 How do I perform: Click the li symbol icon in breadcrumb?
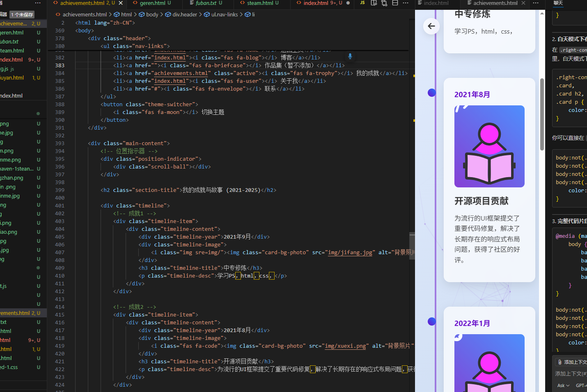[248, 14]
